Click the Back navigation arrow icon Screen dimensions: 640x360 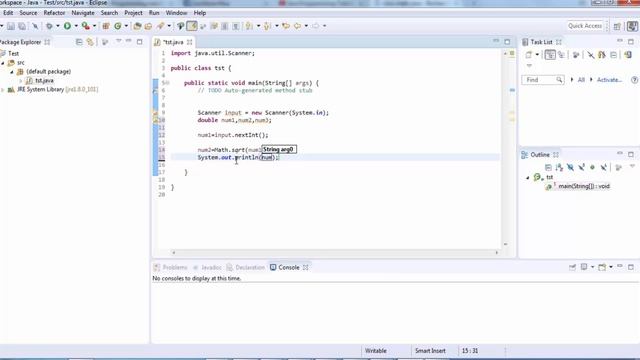coord(298,26)
